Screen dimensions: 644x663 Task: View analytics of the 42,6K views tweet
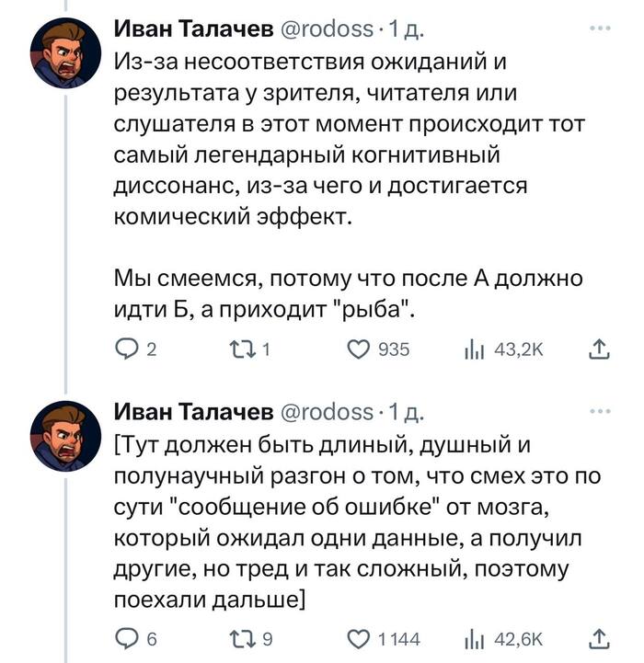(x=477, y=638)
